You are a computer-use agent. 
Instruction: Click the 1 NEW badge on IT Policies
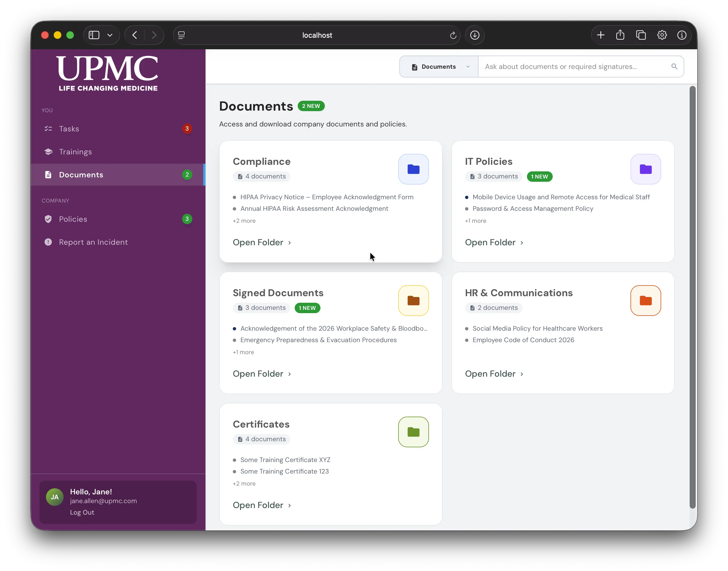point(539,177)
